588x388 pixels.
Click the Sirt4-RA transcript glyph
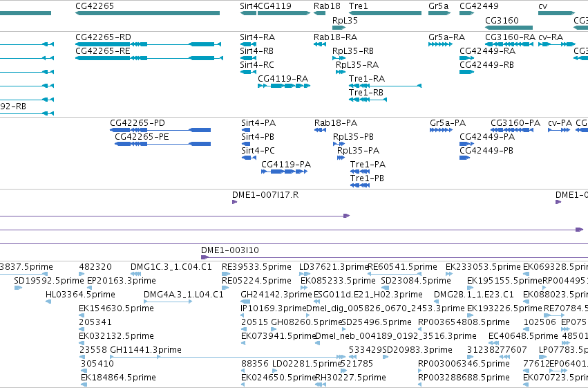coord(248,44)
